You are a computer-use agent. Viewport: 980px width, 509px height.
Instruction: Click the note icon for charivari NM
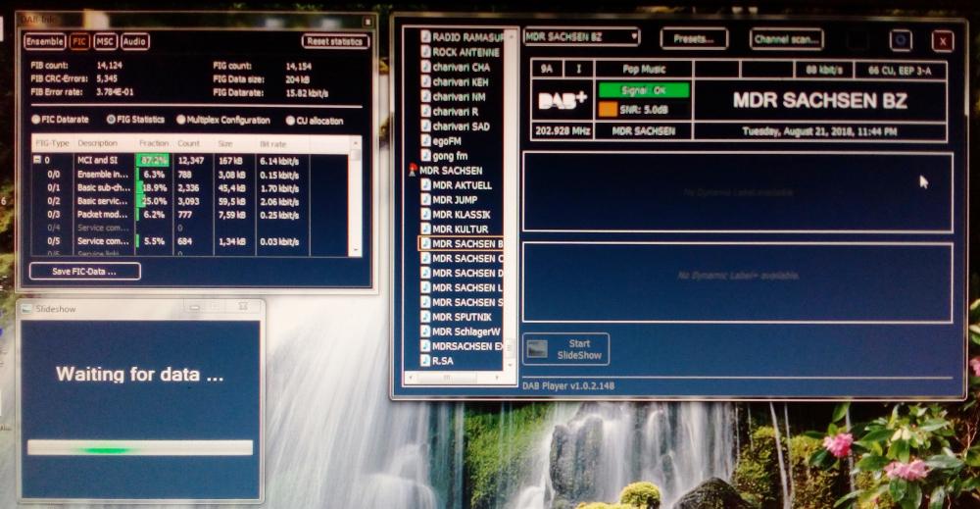click(x=425, y=96)
